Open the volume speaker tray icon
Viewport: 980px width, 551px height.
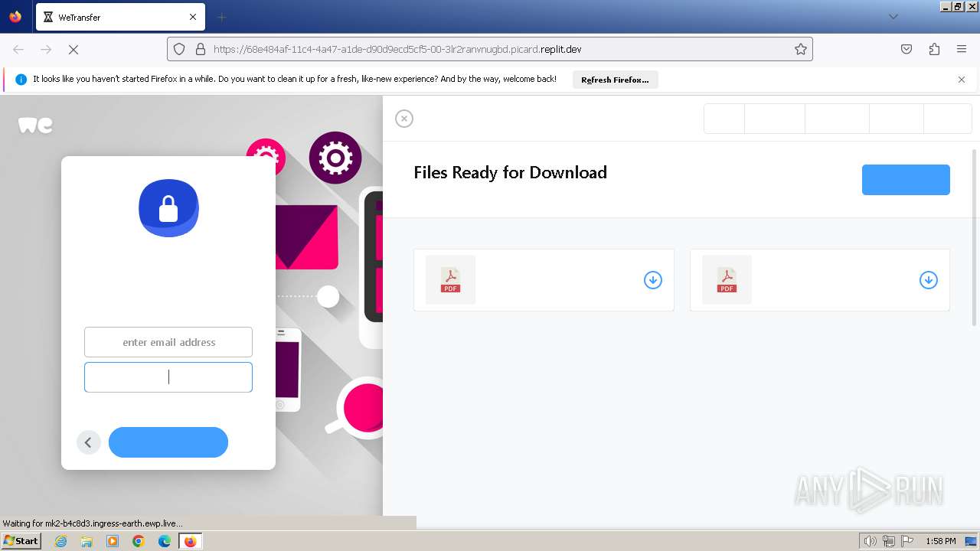point(871,541)
